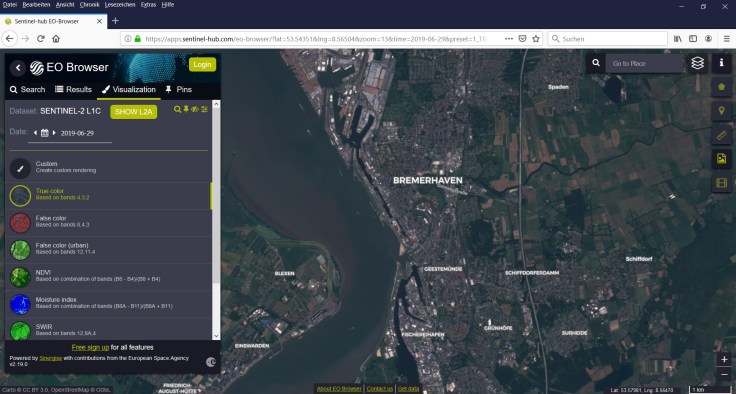Click the visualization list scrollbar down arrow
Viewport: 736px width, 394px height.
[x=216, y=336]
